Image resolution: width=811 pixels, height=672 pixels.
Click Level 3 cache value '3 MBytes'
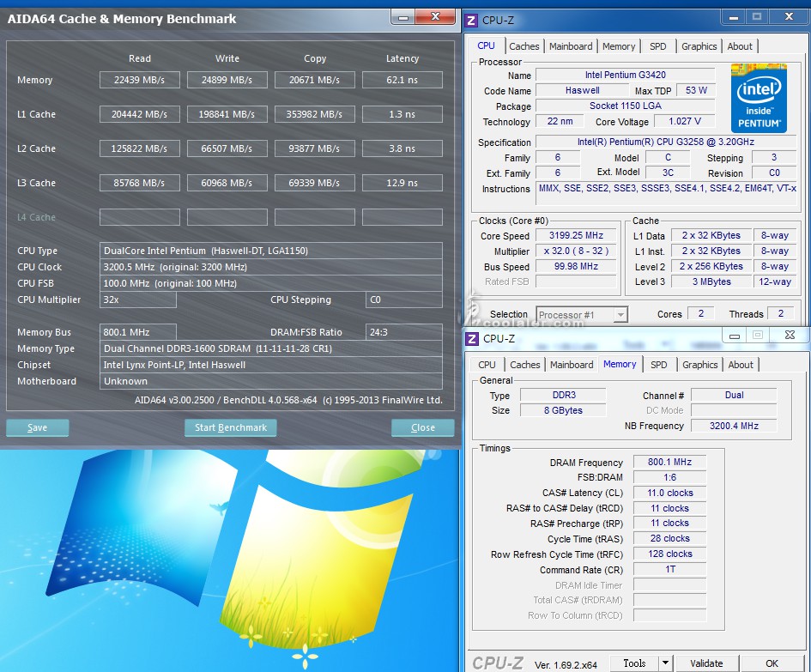click(711, 282)
